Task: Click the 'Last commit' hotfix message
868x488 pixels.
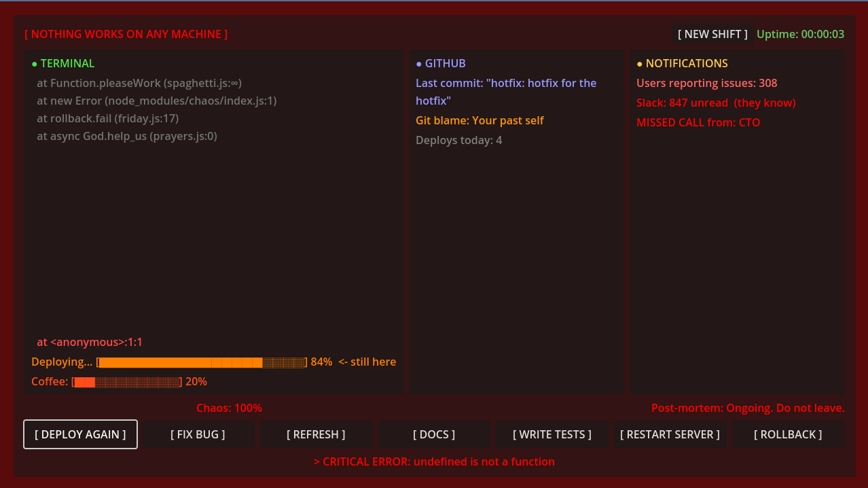Action: [x=506, y=92]
